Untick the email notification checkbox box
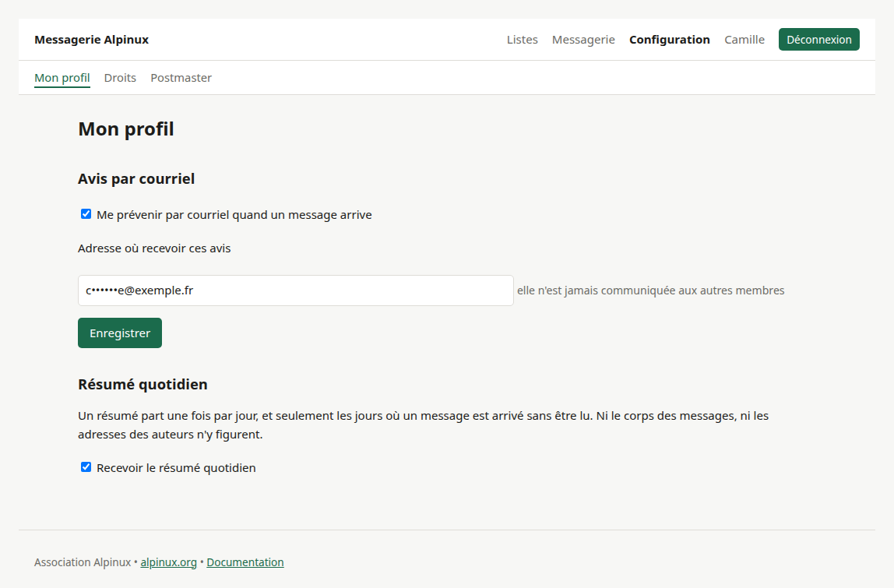 pos(86,214)
